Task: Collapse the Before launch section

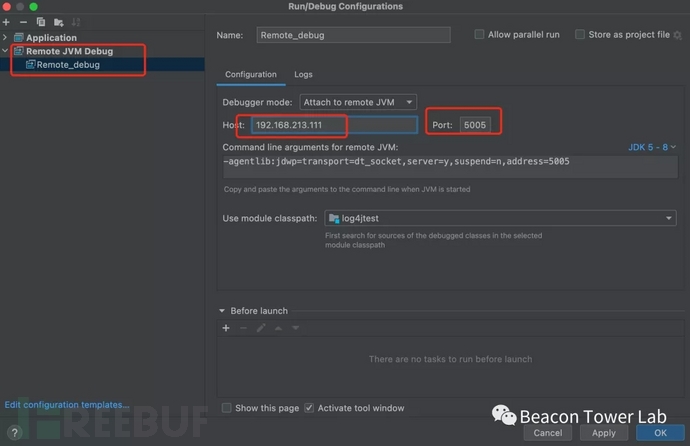Action: click(x=222, y=311)
